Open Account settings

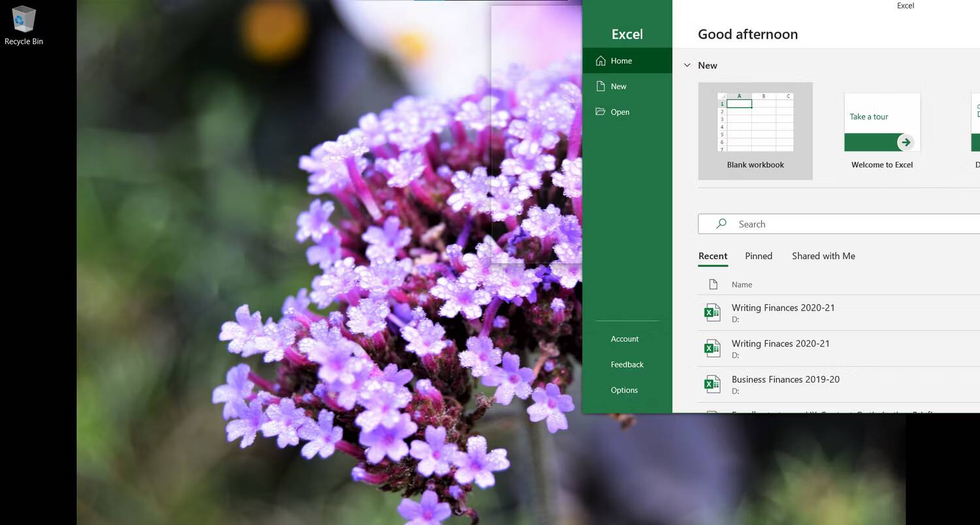click(625, 339)
